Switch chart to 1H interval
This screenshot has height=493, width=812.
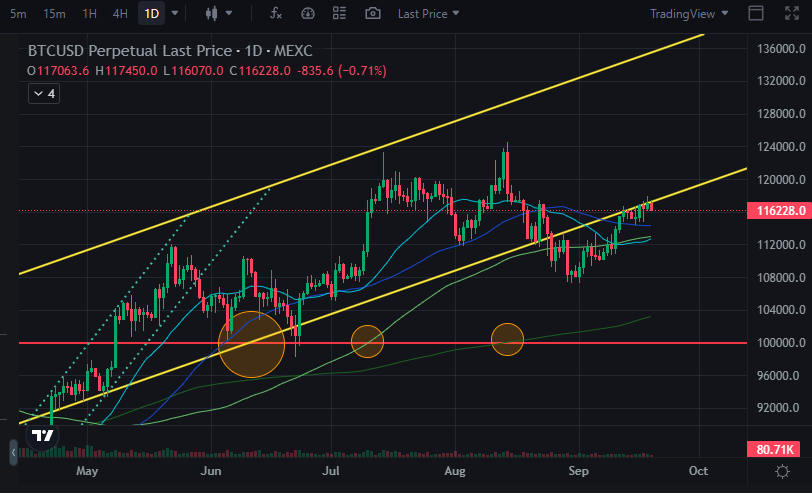pos(90,14)
